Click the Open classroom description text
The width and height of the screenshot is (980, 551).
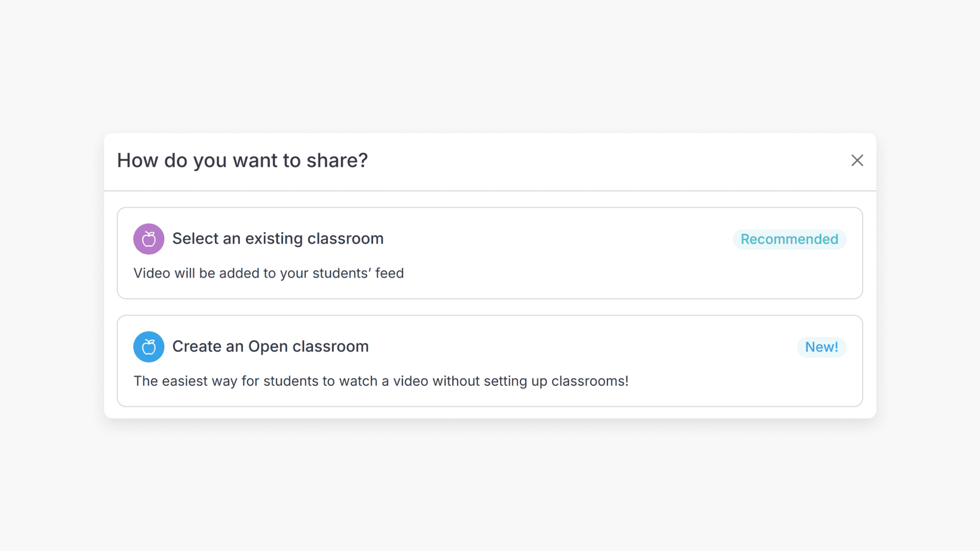(381, 381)
